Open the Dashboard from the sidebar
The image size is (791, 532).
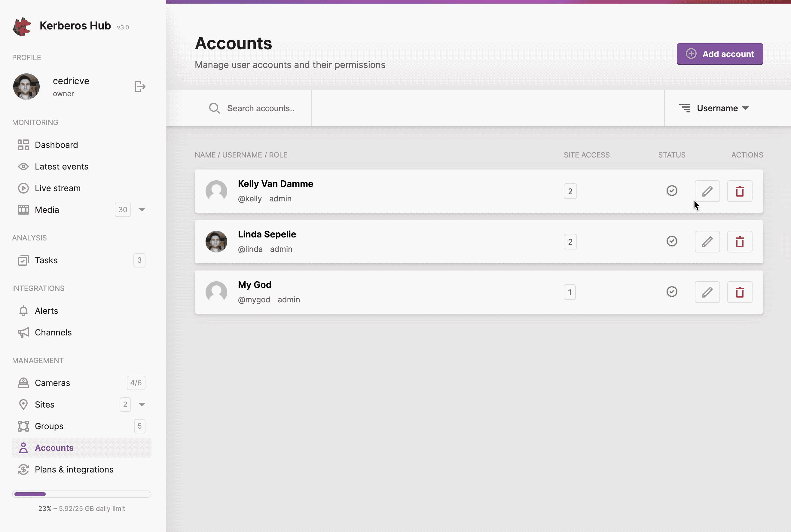click(x=56, y=145)
